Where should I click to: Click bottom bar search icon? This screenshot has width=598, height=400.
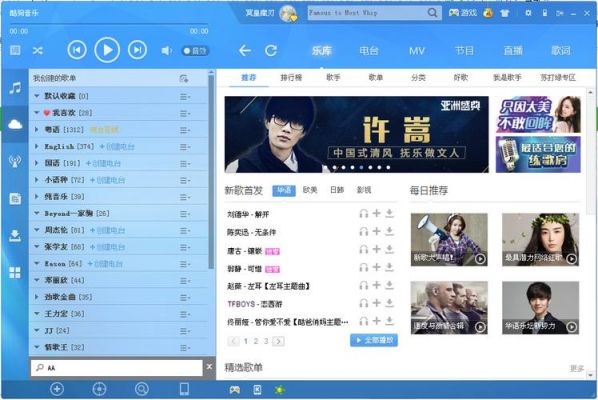click(141, 389)
